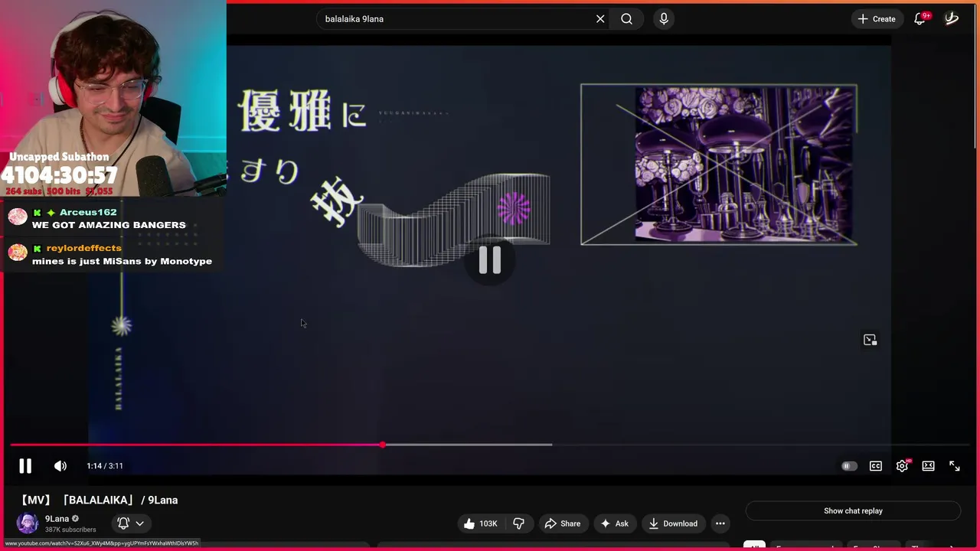The image size is (980, 551).
Task: Open the 9Lana channel avatar
Action: pos(28,523)
